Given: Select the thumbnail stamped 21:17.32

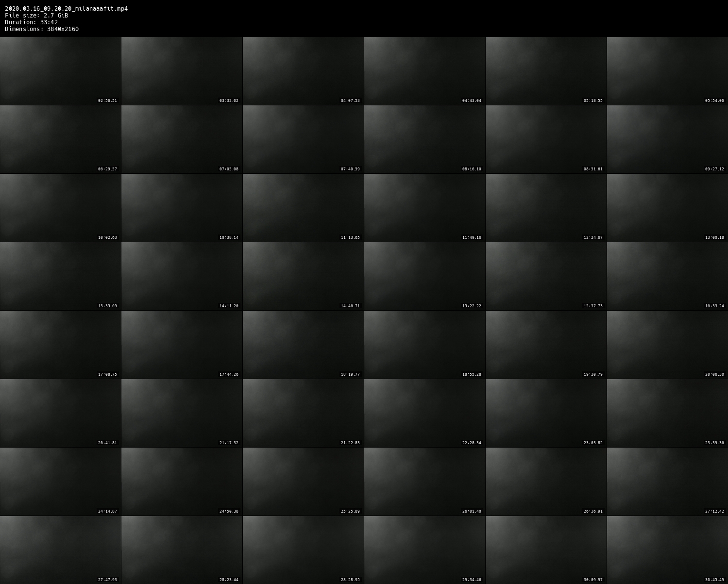Looking at the screenshot, I should [182, 413].
